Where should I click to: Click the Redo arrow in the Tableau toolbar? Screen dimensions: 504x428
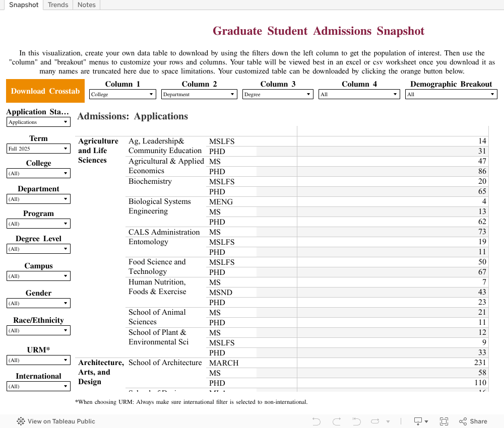click(x=336, y=421)
